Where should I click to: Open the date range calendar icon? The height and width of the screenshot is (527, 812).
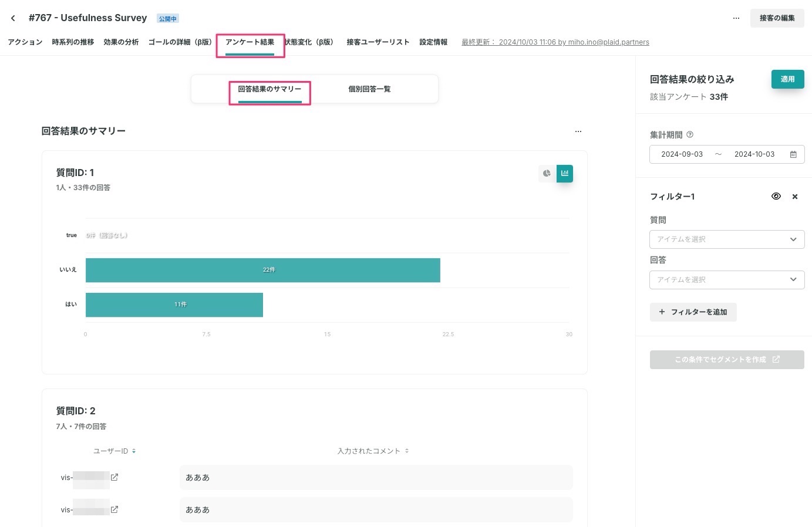click(793, 154)
